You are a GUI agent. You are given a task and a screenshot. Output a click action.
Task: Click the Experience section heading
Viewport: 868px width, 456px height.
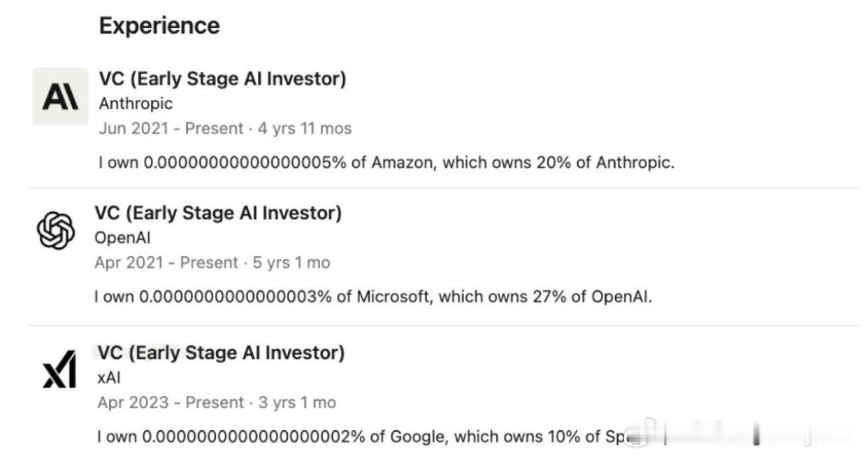(x=159, y=26)
